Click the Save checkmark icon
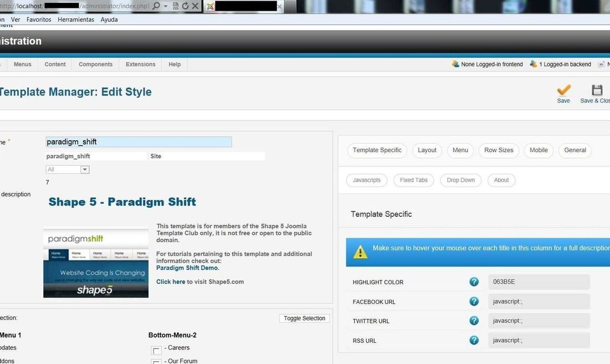The height and width of the screenshot is (364, 610). point(563,90)
